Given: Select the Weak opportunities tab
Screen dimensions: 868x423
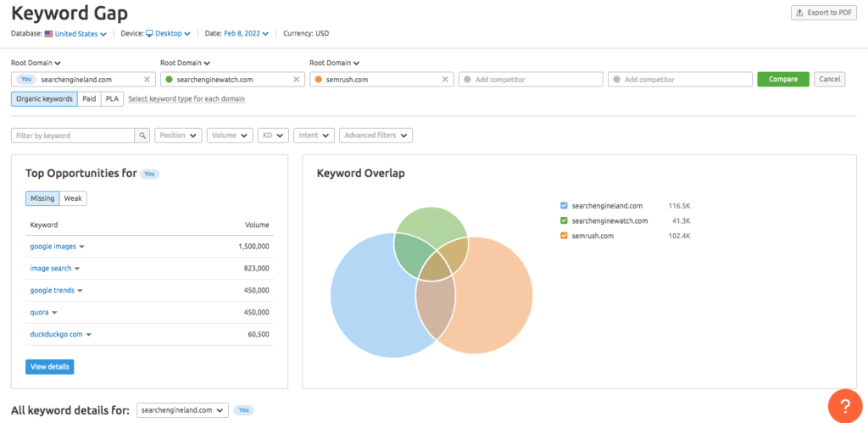Looking at the screenshot, I should 73,198.
